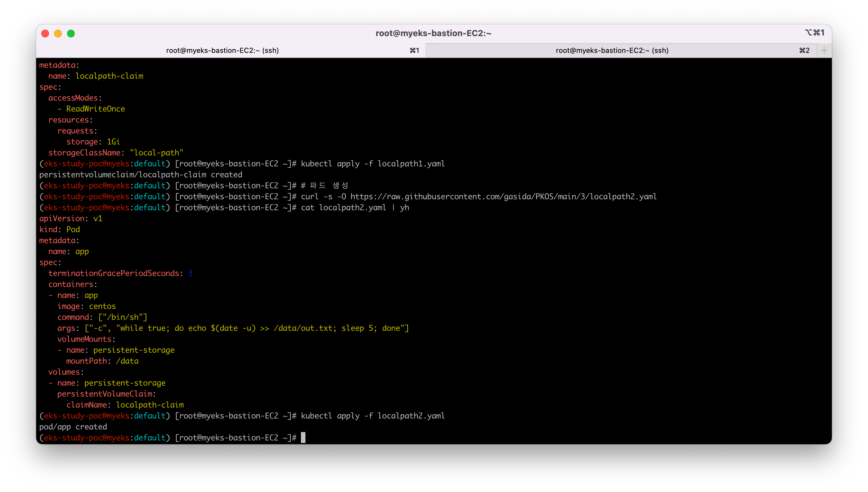Click the green fullscreen window button
The image size is (868, 492).
coord(71,34)
